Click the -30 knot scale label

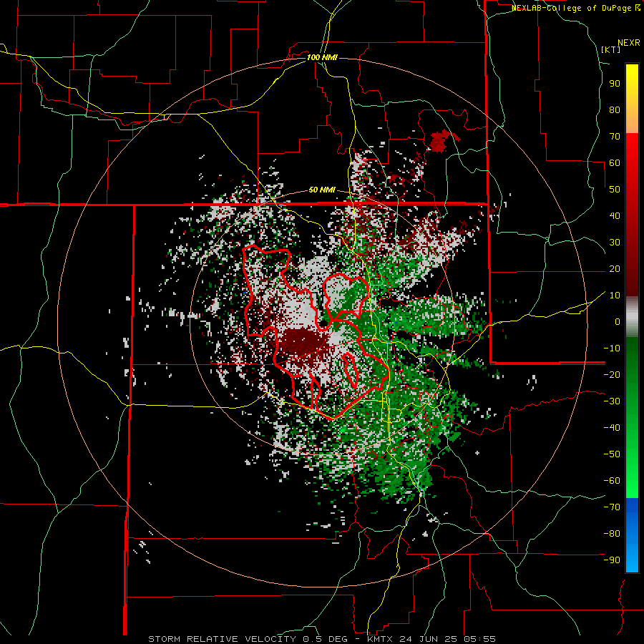[x=612, y=401]
